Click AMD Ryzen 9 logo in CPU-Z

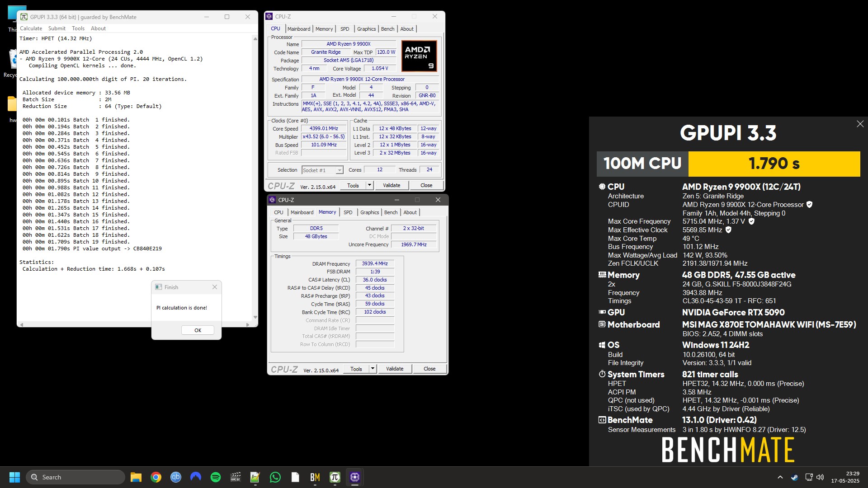tap(419, 56)
